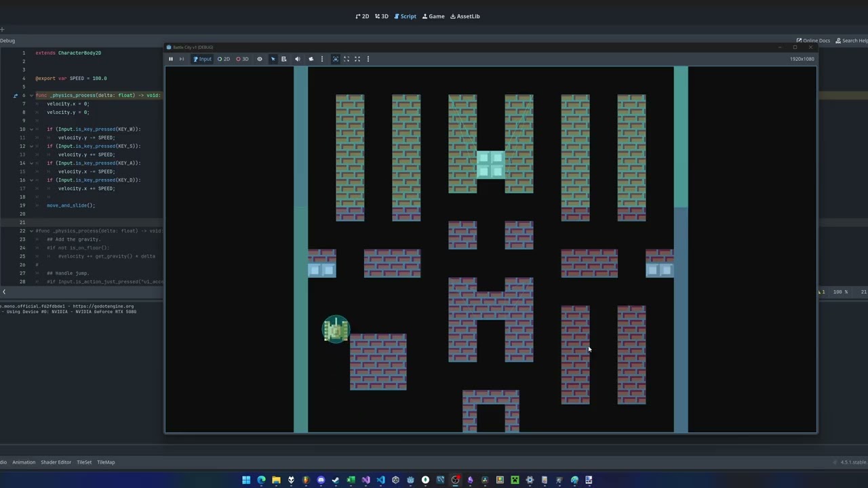Open Excel from the taskbar
The height and width of the screenshot is (488, 868).
coord(351,480)
